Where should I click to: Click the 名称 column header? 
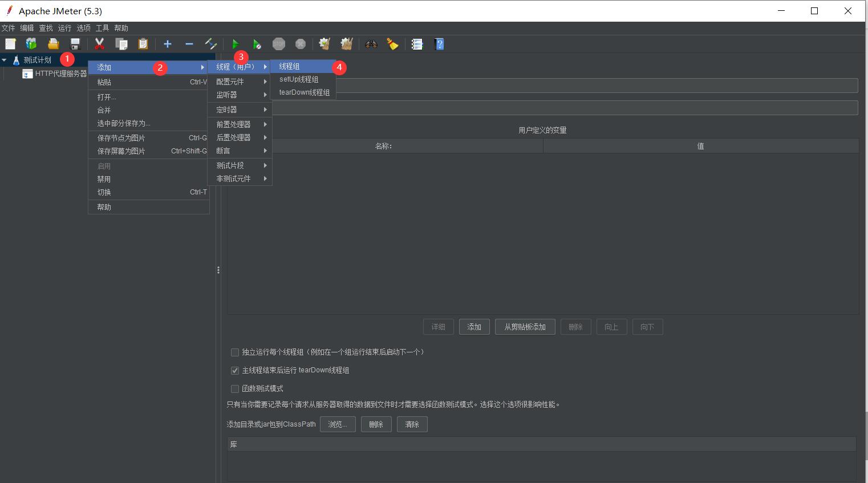pos(384,146)
